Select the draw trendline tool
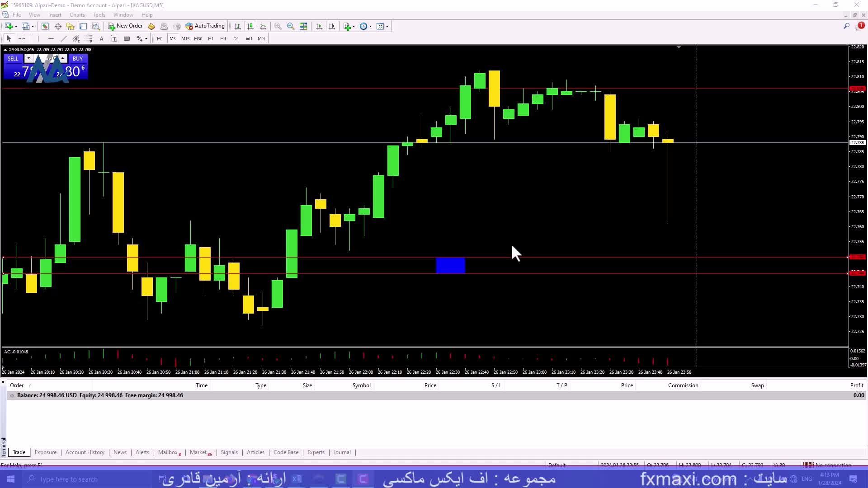Image resolution: width=868 pixels, height=488 pixels. (x=64, y=38)
